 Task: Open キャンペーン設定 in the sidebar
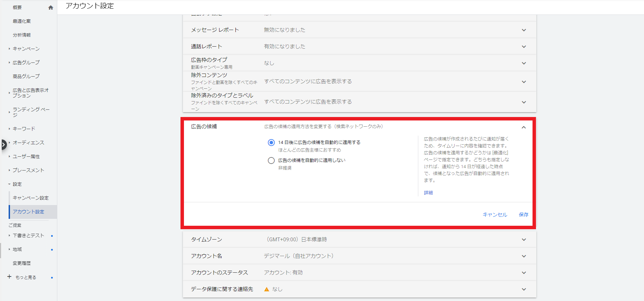tap(31, 198)
